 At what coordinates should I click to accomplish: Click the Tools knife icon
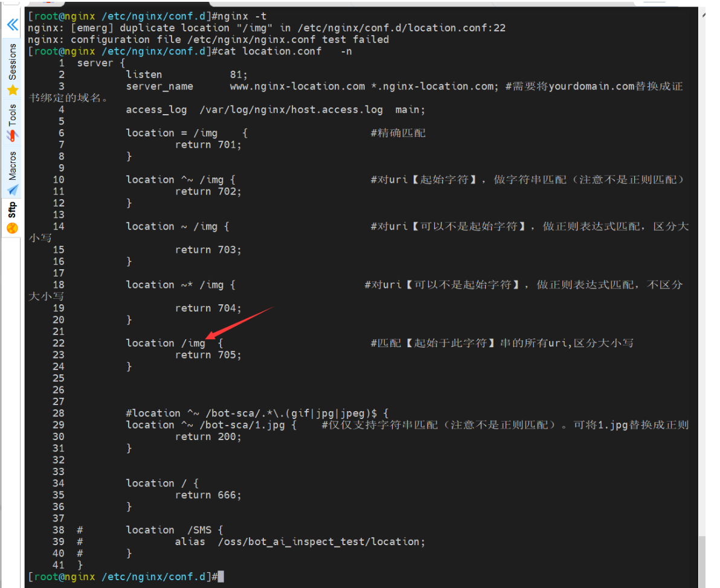12,135
